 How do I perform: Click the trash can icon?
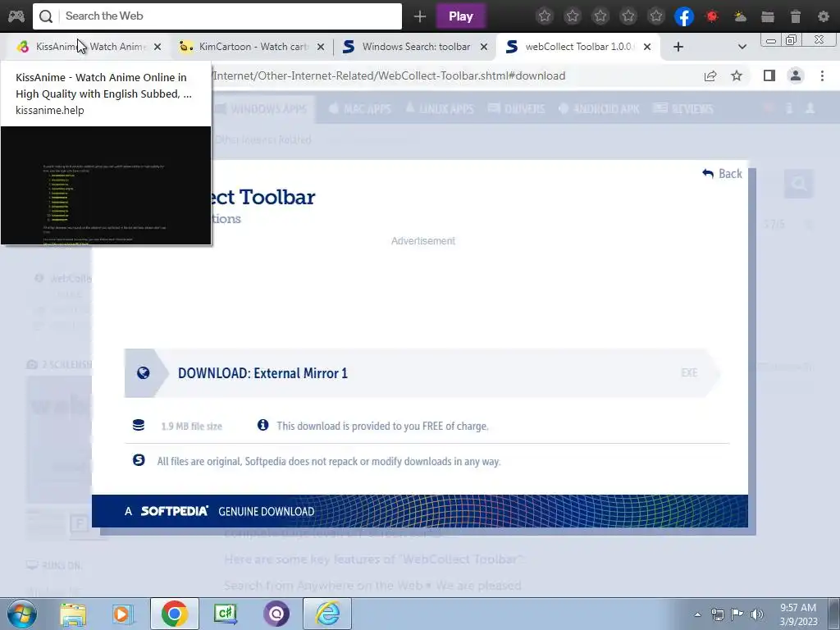[x=796, y=16]
